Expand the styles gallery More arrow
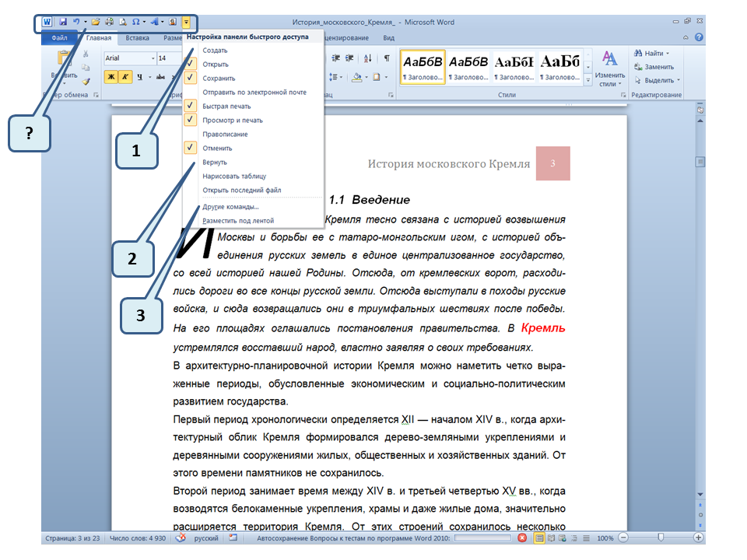 tap(588, 79)
